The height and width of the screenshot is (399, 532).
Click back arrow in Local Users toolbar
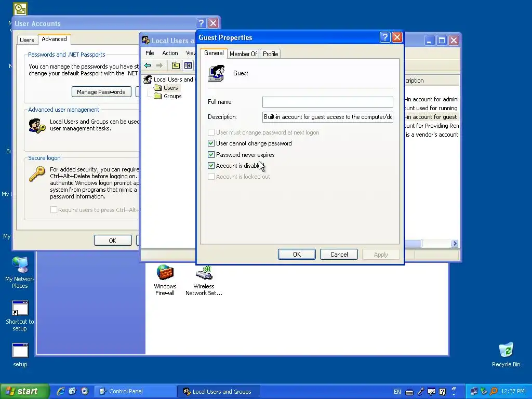point(148,65)
